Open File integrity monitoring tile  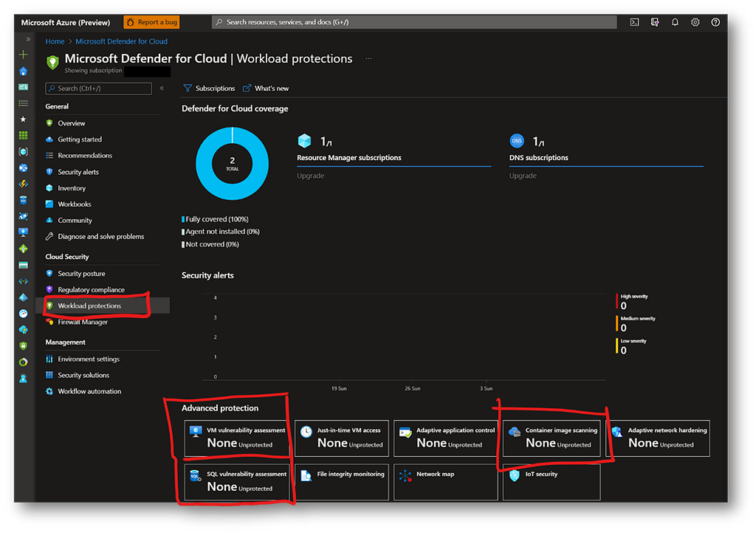click(342, 482)
